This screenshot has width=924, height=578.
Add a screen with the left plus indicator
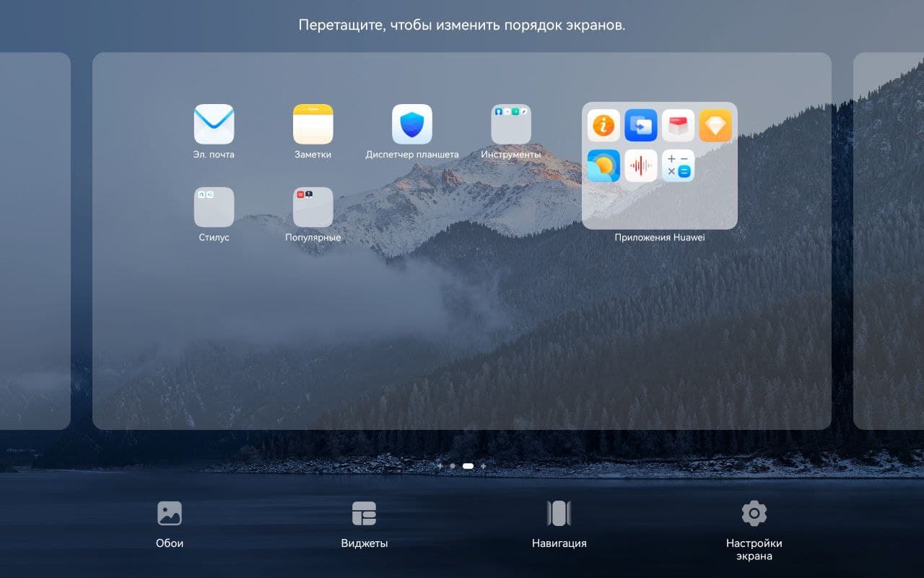pyautogui.click(x=440, y=466)
